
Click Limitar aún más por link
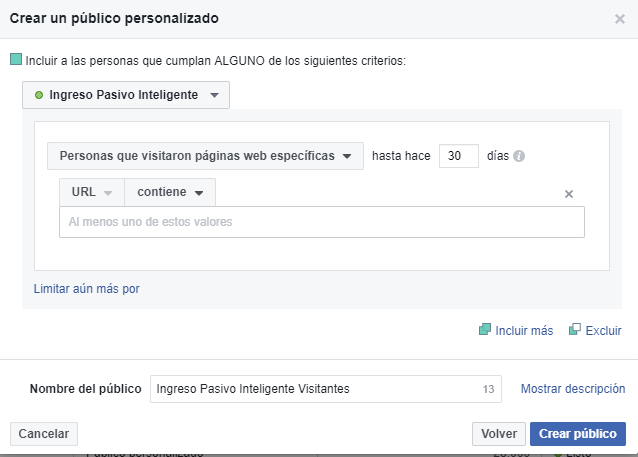[x=86, y=289]
